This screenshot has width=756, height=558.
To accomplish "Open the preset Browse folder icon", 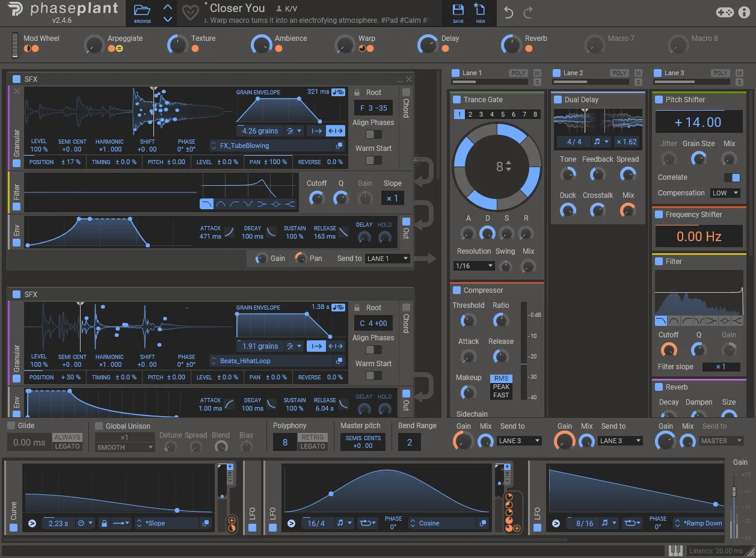I will point(143,11).
